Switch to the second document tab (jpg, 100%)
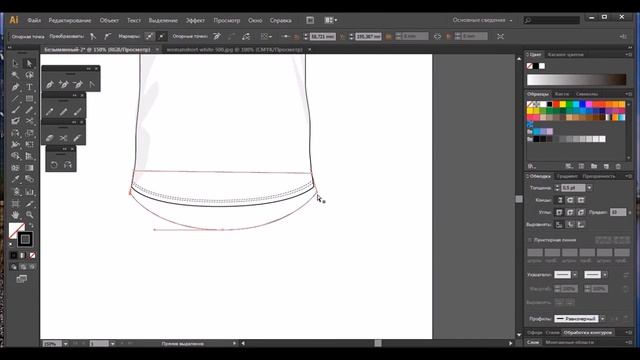Screen dimensions: 640x360 [234, 49]
